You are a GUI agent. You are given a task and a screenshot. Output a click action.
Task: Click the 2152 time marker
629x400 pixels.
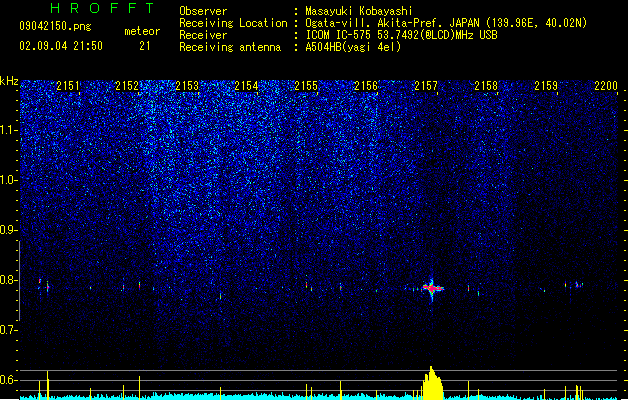127,86
